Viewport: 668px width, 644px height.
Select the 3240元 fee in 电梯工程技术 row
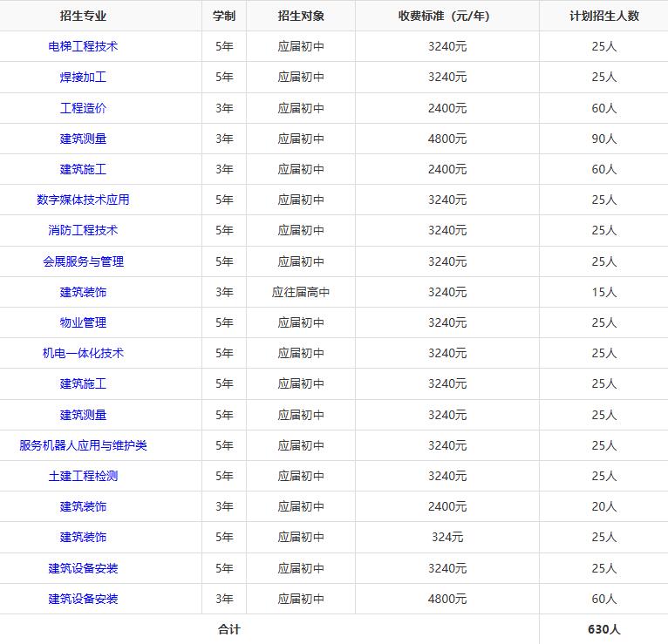447,46
